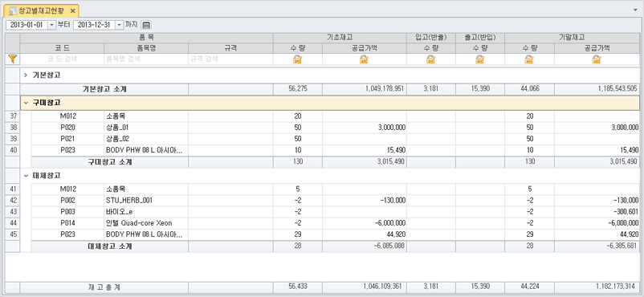Open calendar period picker icon

pos(146,25)
